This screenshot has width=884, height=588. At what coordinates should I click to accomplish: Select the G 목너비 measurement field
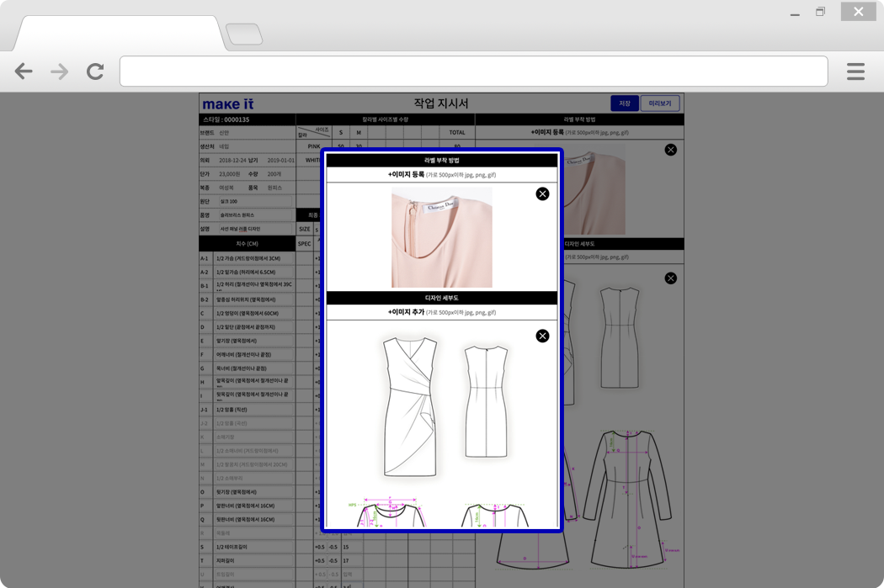click(x=253, y=368)
